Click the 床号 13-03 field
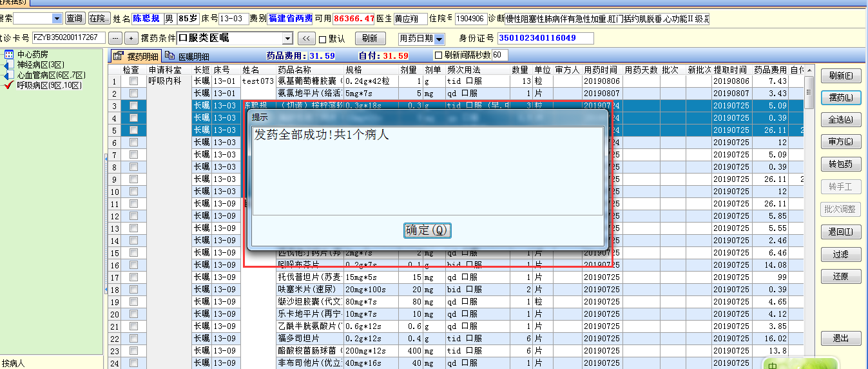 (234, 19)
